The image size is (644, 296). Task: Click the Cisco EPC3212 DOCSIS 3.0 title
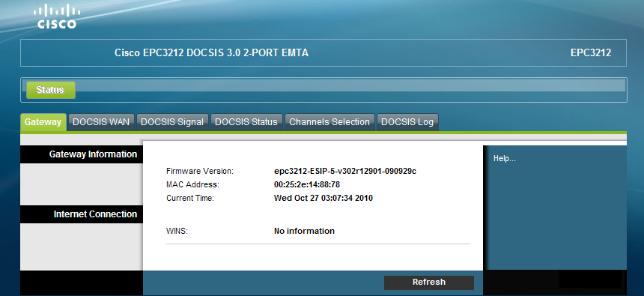click(x=211, y=53)
